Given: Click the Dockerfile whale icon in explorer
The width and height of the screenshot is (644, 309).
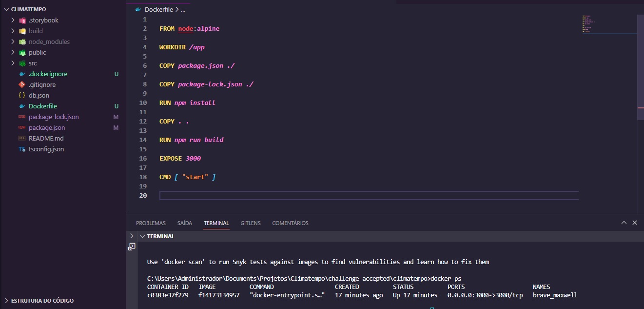Looking at the screenshot, I should click(22, 106).
